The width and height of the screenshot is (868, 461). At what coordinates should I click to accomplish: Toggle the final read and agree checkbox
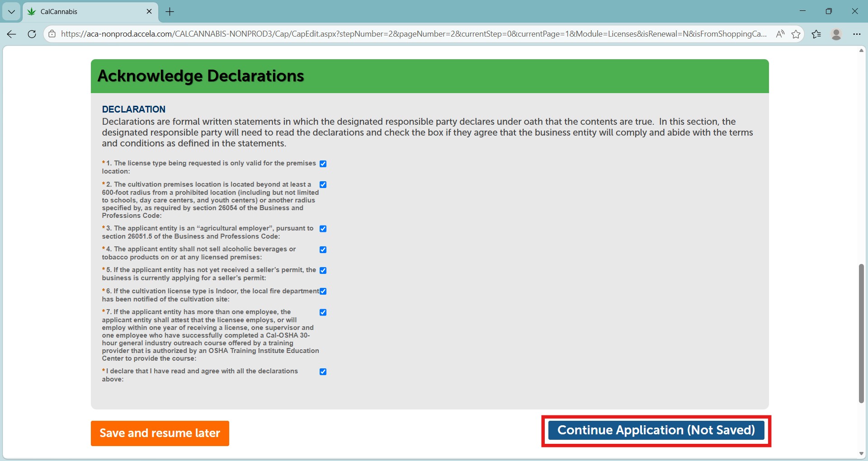click(x=323, y=372)
